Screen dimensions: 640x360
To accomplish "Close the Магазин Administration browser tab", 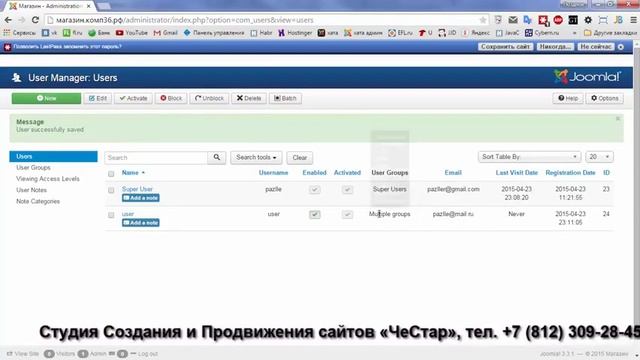I will tap(89, 6).
